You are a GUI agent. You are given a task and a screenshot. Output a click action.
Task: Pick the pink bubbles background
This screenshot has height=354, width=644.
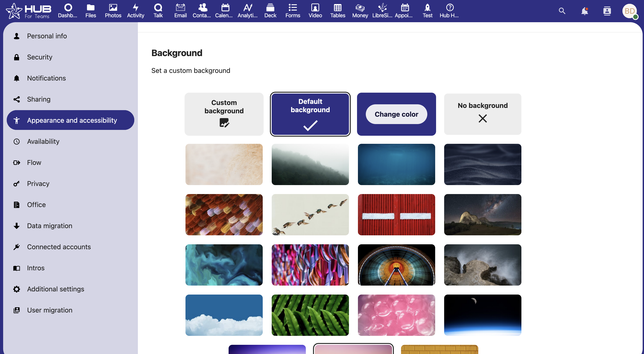[x=396, y=315]
